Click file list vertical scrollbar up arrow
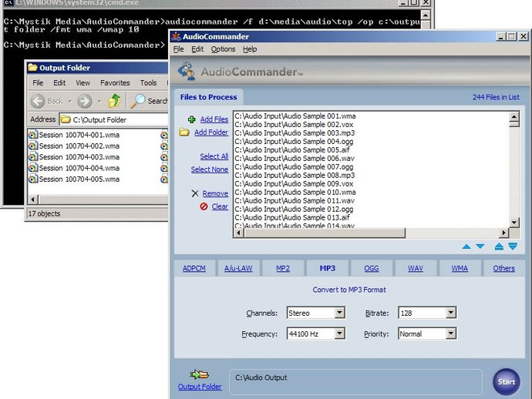The width and height of the screenshot is (532, 399). tap(514, 116)
